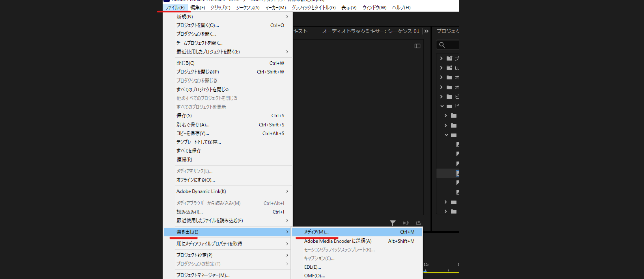This screenshot has width=644, height=279.
Task: Choose メディア(M)... in the export submenu
Action: (x=316, y=232)
